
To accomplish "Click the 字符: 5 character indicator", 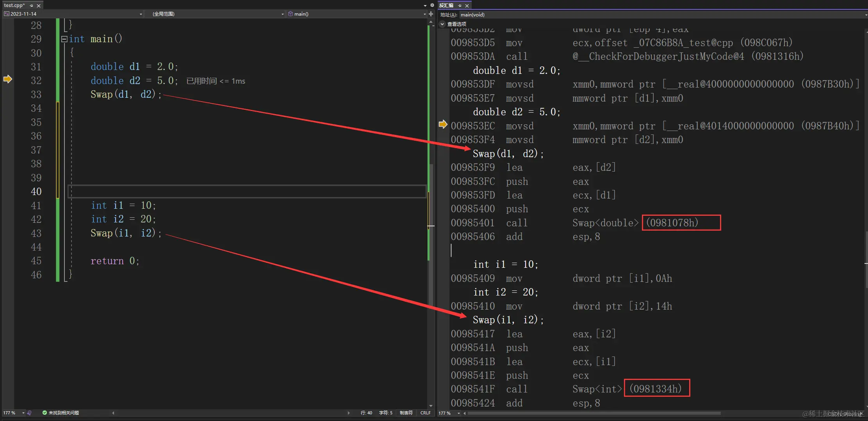I will [385, 413].
